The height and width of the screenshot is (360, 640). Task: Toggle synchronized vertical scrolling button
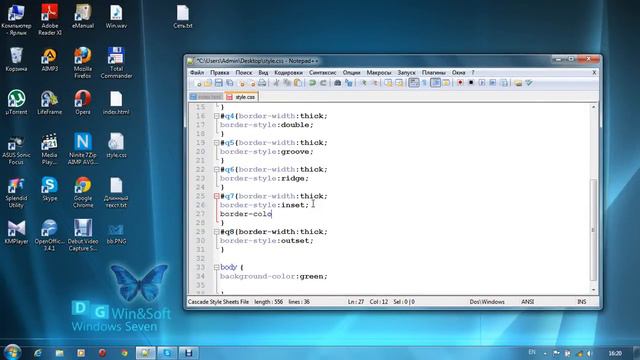[389, 83]
